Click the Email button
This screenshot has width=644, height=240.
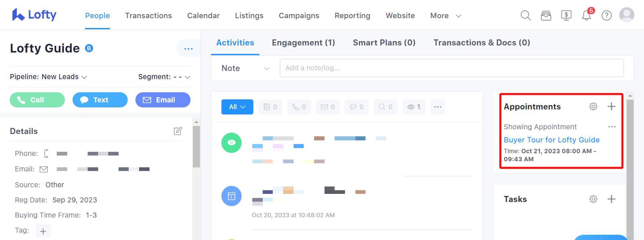pyautogui.click(x=163, y=100)
